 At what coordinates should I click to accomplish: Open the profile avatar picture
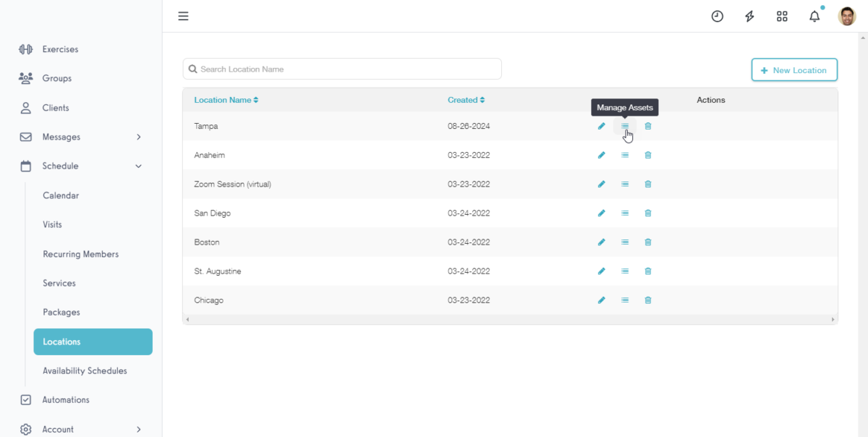(846, 15)
